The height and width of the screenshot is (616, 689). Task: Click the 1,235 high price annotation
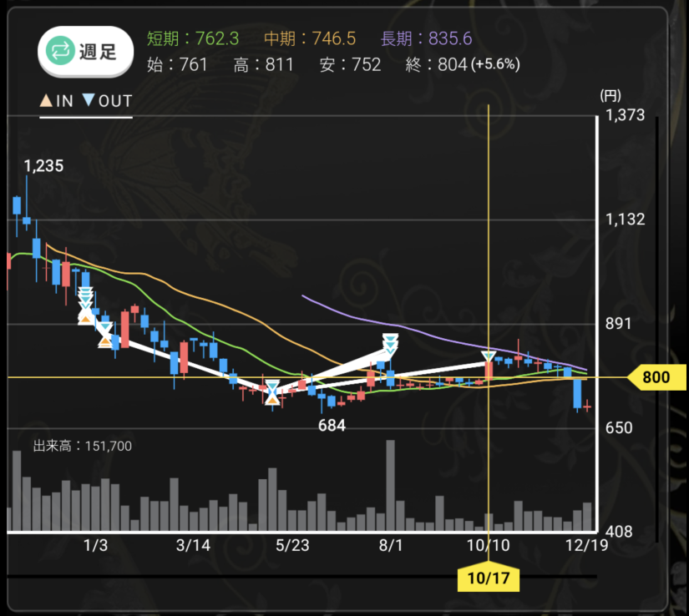click(43, 166)
